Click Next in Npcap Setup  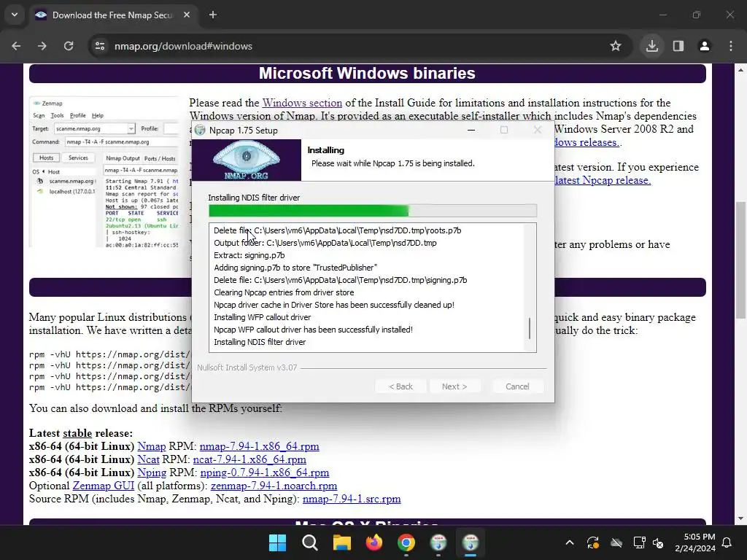454,386
